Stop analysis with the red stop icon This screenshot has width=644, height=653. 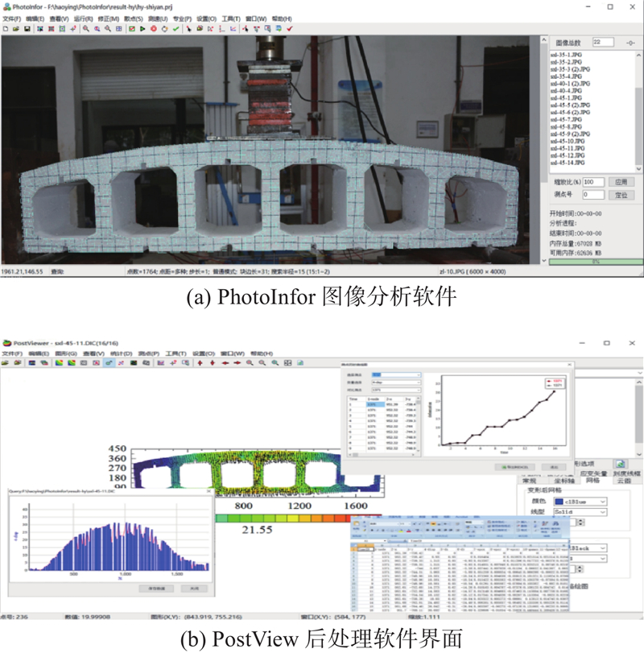point(154,29)
